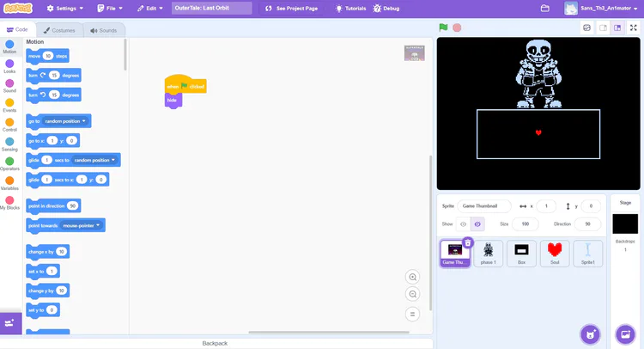Viewport: 644px width, 349px height.
Task: Click the 'point in direction 90' value
Action: coord(73,206)
